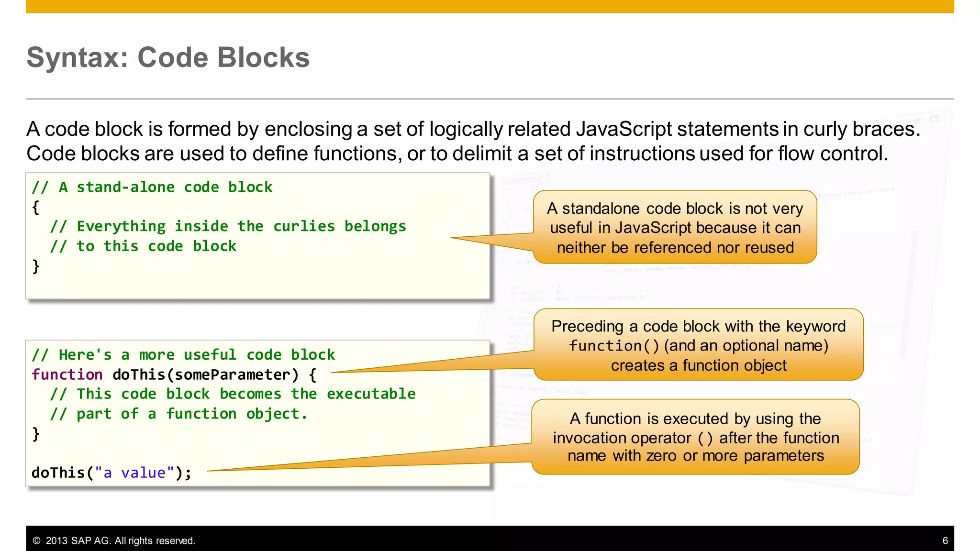Click the callout "A function is executed by using"
This screenshot has height=551, width=980.
pyautogui.click(x=696, y=437)
